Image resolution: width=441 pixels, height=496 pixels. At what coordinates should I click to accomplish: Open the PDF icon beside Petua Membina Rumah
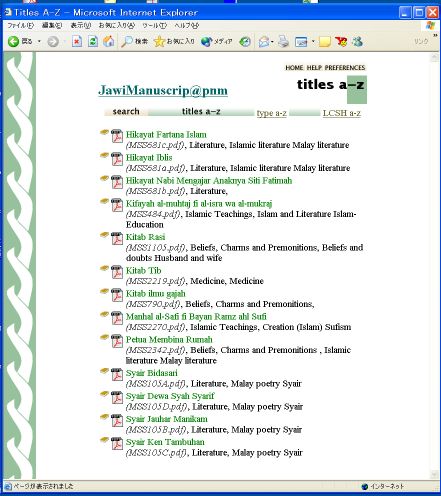[x=117, y=341]
